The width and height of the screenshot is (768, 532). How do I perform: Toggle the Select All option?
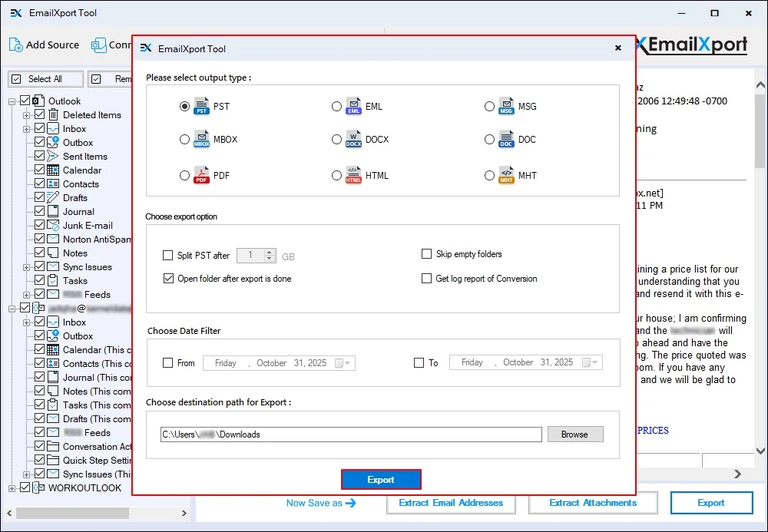pyautogui.click(x=17, y=78)
